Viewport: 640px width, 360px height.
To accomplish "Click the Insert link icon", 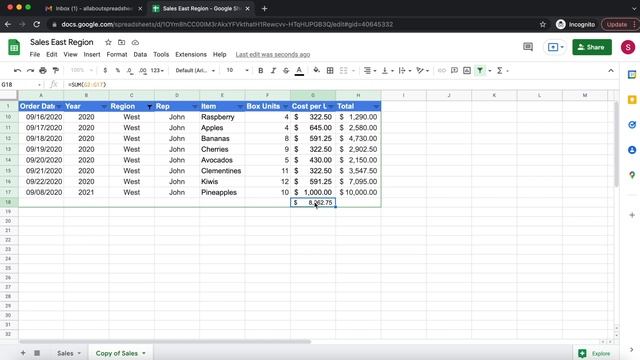I will pyautogui.click(x=442, y=71).
